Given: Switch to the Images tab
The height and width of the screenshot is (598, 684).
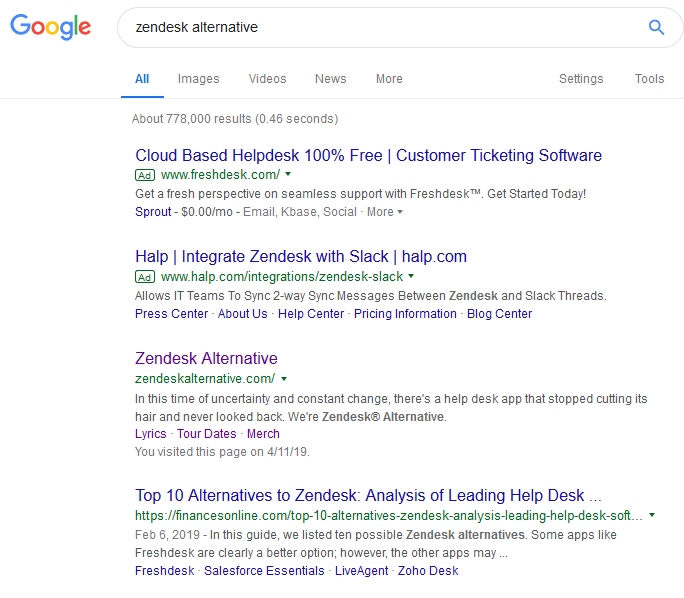Looking at the screenshot, I should click(198, 79).
